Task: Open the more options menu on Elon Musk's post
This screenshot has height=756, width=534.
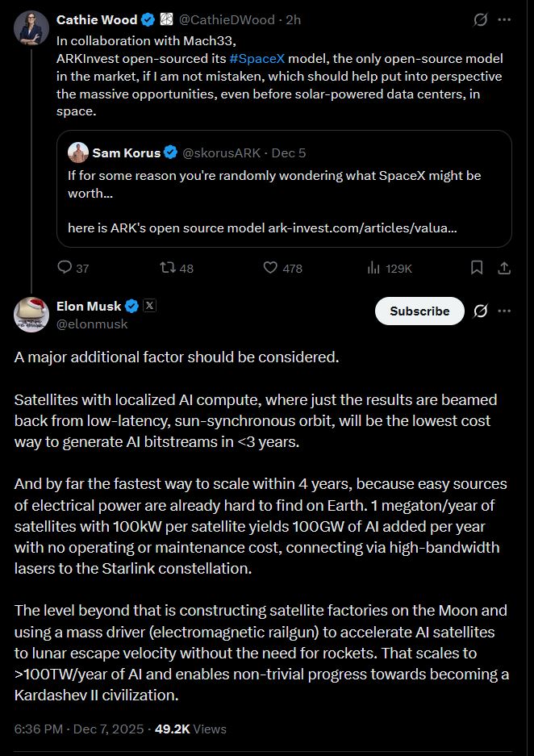Action: point(504,311)
